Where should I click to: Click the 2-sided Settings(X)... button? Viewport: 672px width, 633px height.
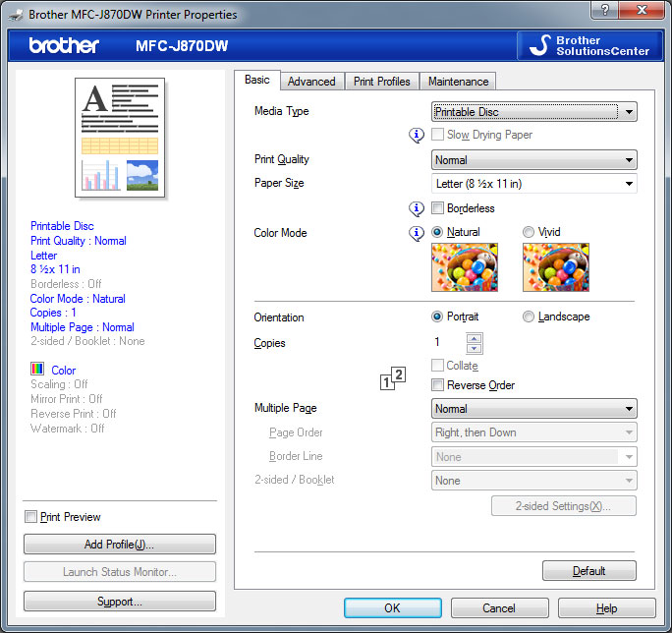click(x=564, y=506)
